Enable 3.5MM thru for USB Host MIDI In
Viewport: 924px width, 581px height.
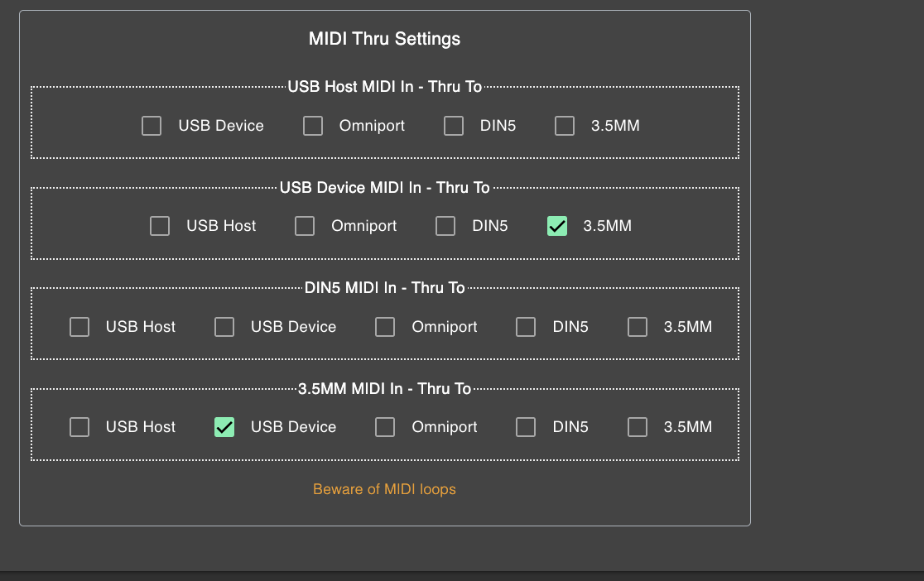565,126
